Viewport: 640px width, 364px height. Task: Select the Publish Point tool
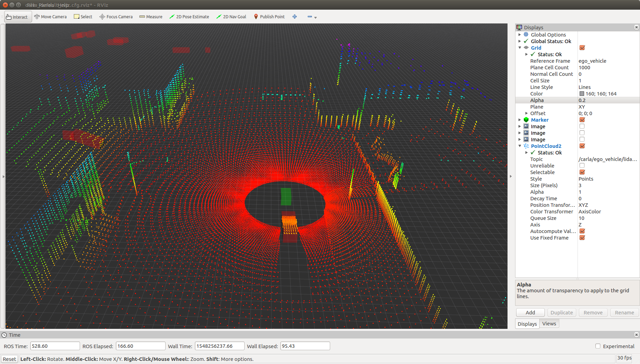269,17
